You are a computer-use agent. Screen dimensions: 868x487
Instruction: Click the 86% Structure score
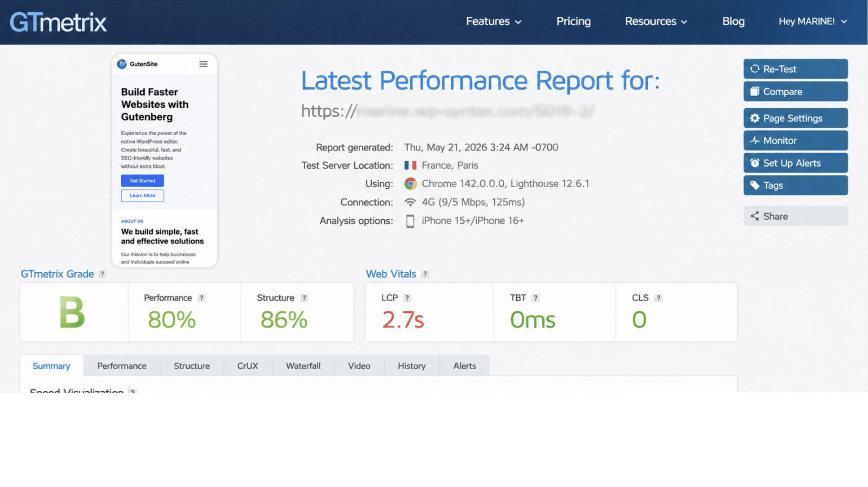284,320
